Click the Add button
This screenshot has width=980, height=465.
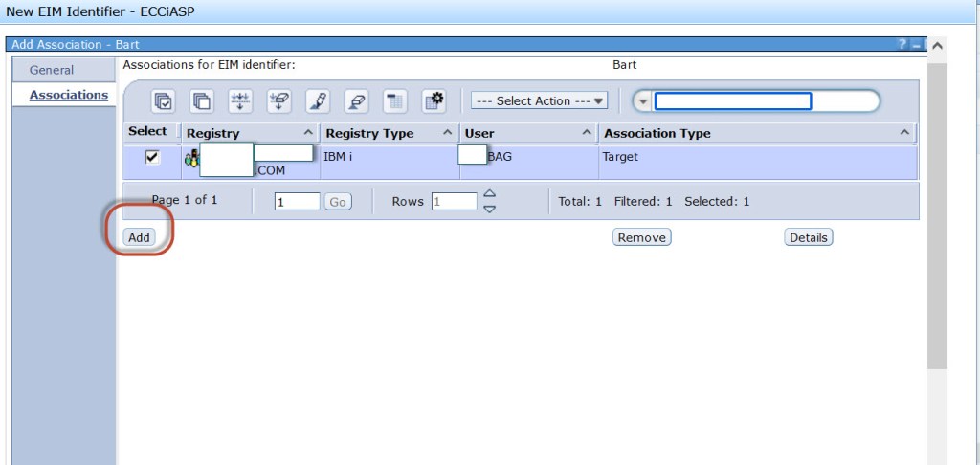pos(140,237)
